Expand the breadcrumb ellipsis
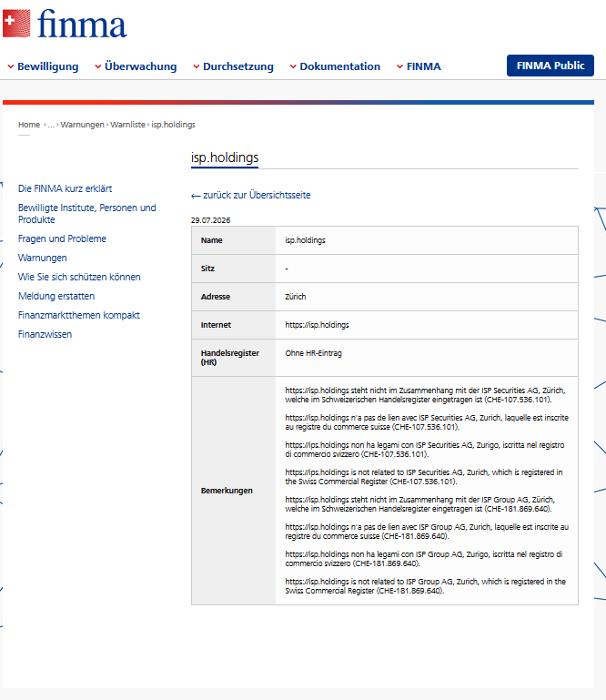Image resolution: width=606 pixels, height=700 pixels. (51, 125)
